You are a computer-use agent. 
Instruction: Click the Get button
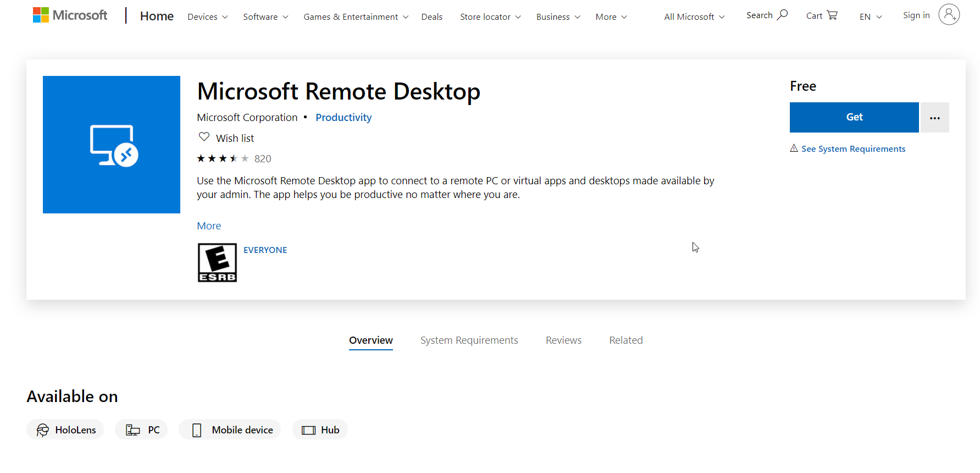(x=854, y=117)
